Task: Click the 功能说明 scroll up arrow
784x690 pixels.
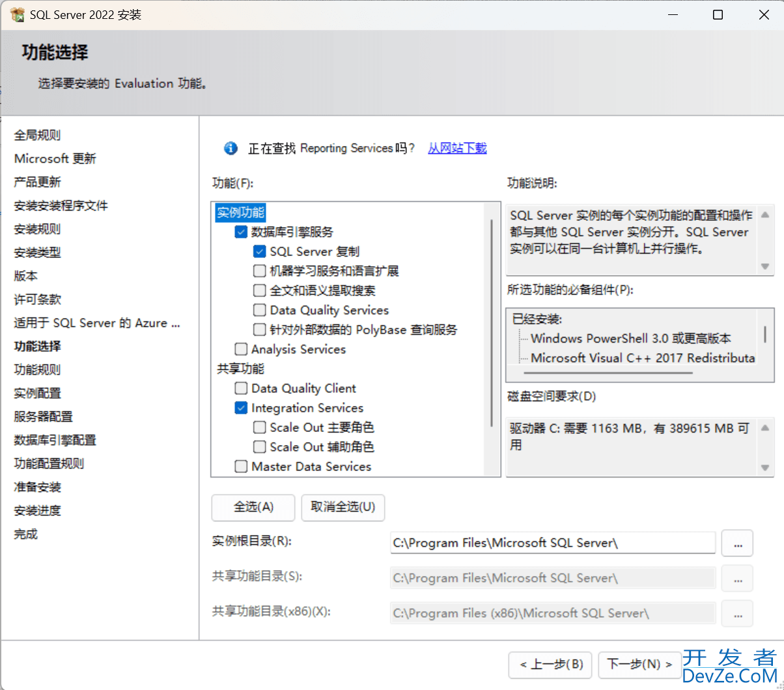Action: pos(765,214)
